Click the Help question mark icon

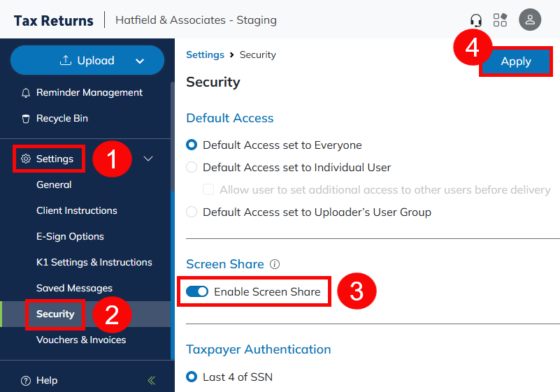click(x=26, y=381)
